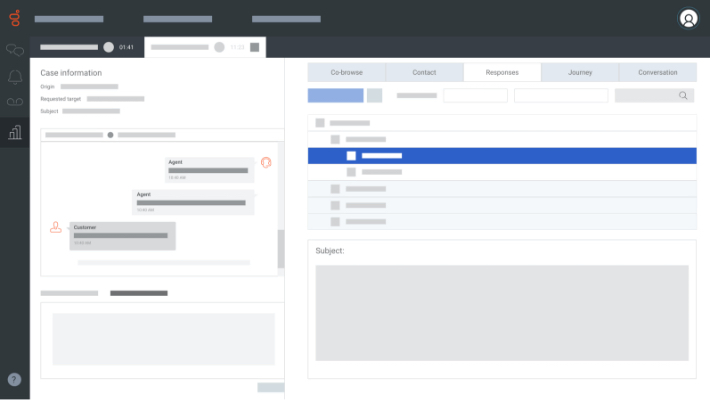The image size is (710, 400).
Task: Open the Journey tab
Action: tap(580, 72)
